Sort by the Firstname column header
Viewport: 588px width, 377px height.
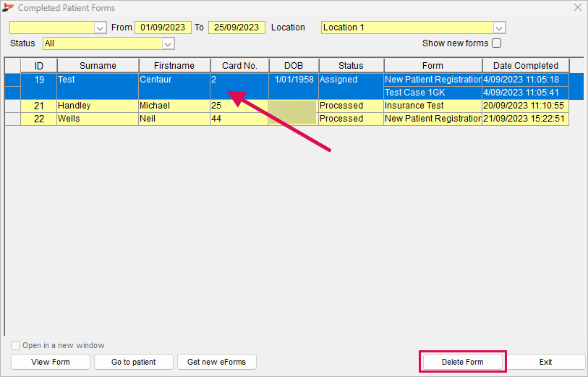coord(174,66)
